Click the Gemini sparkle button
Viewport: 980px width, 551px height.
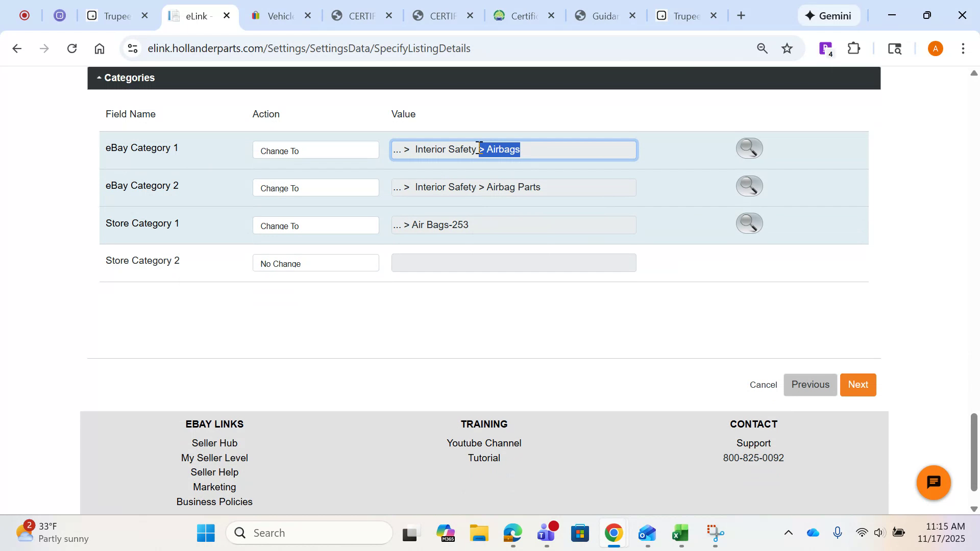click(x=828, y=15)
